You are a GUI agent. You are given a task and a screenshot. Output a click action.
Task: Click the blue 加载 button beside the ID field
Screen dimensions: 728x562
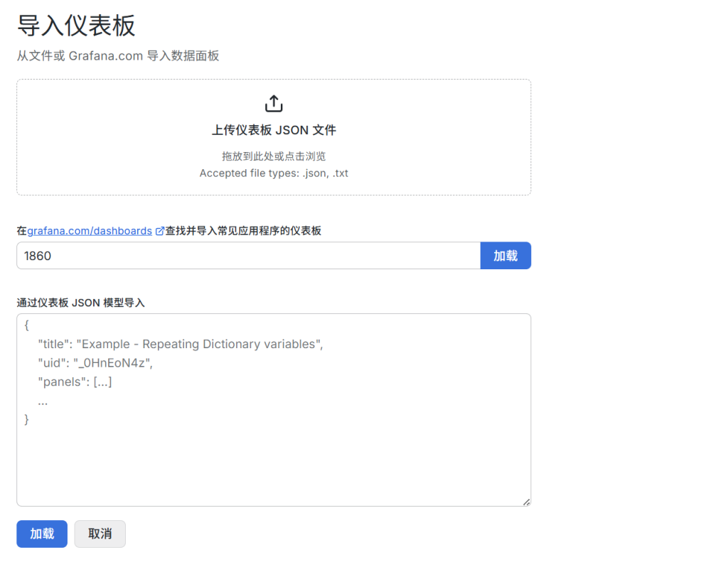pos(505,255)
